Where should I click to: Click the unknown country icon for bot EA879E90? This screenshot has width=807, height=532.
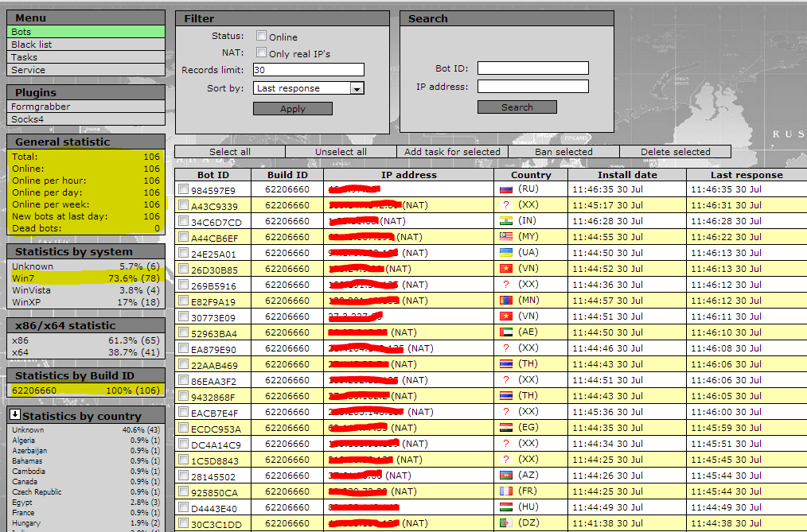point(506,348)
